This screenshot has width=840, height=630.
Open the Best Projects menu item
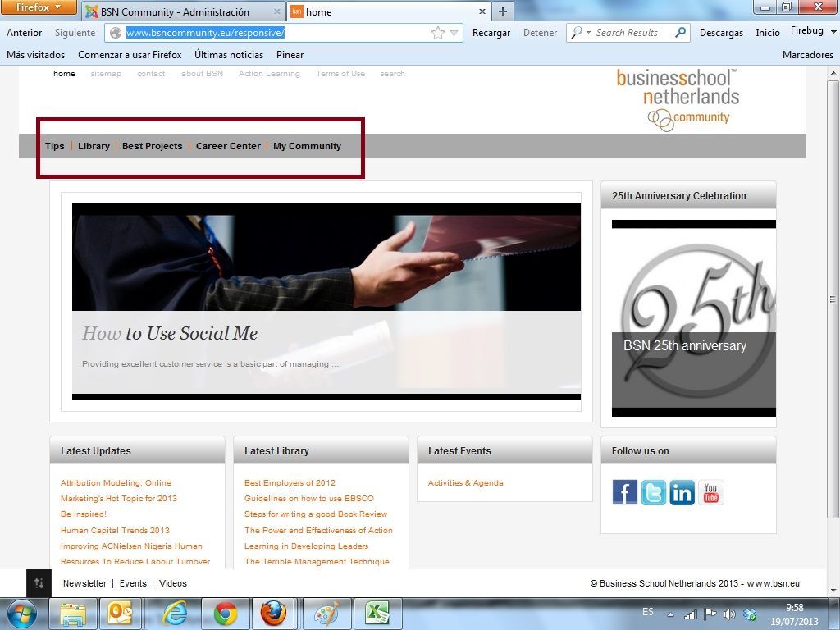click(x=152, y=146)
